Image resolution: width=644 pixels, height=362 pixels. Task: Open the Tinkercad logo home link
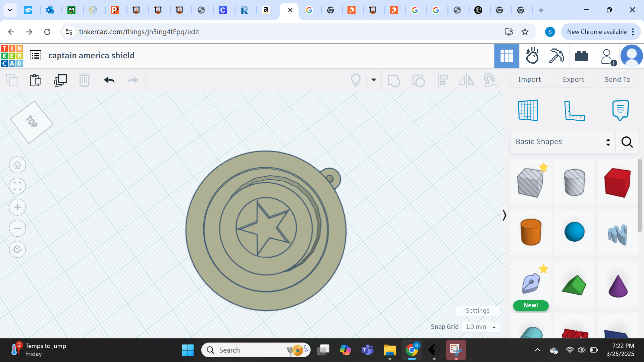click(12, 56)
